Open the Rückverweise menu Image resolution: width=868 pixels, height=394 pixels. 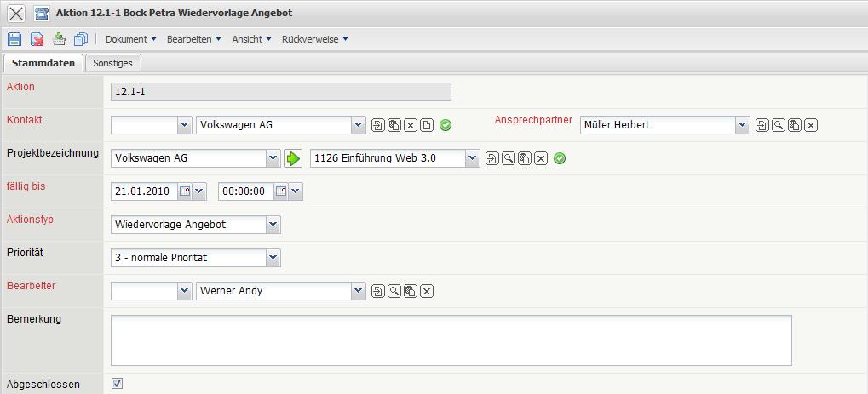pyautogui.click(x=314, y=39)
